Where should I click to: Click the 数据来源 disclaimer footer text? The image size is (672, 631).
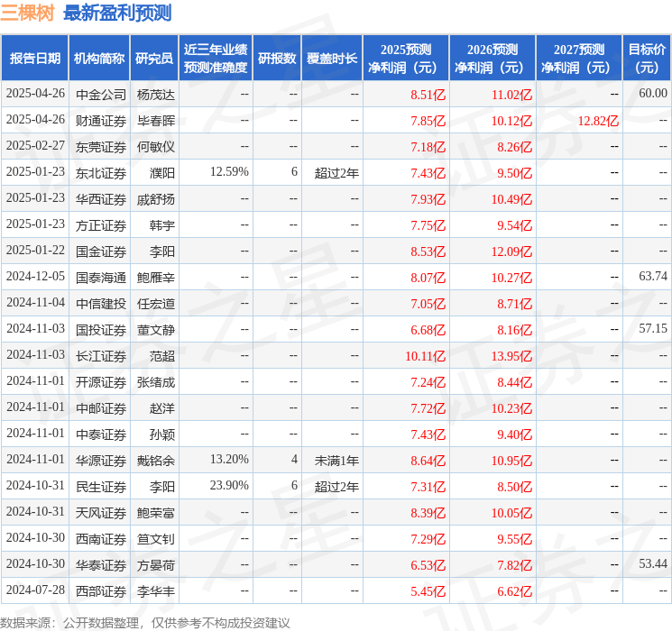(145, 622)
